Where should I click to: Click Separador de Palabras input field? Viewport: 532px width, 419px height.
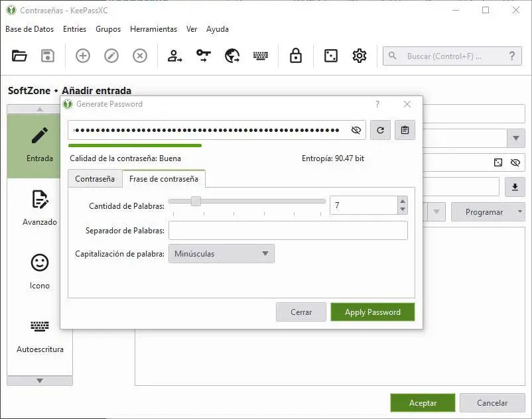288,231
